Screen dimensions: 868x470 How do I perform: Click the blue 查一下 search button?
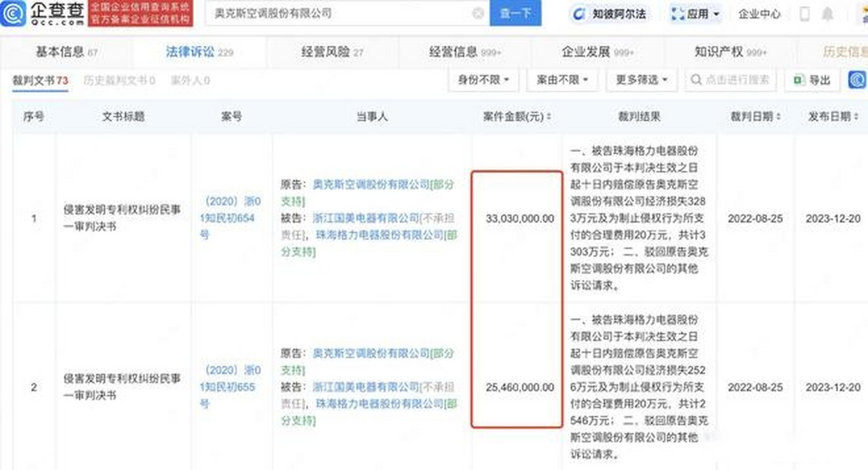pos(515,13)
